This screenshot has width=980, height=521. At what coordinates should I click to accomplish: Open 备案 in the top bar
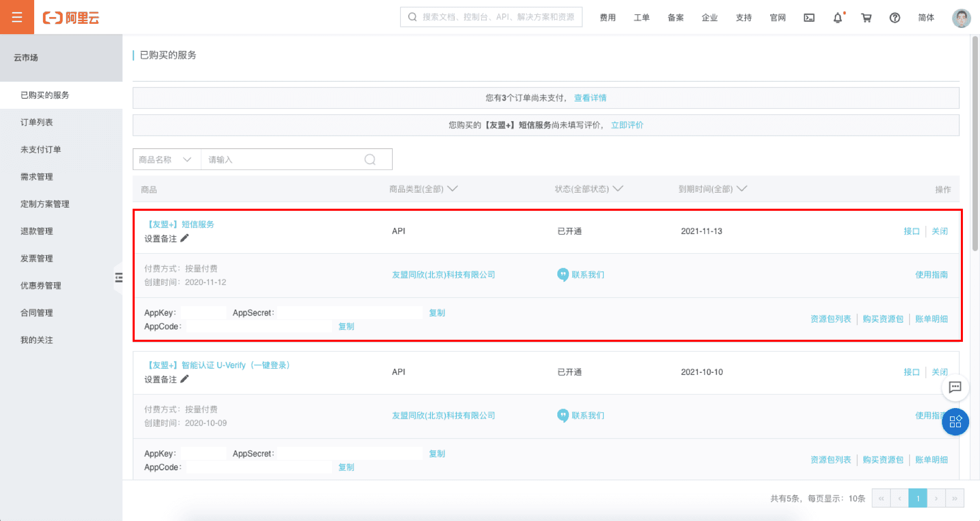pyautogui.click(x=675, y=18)
